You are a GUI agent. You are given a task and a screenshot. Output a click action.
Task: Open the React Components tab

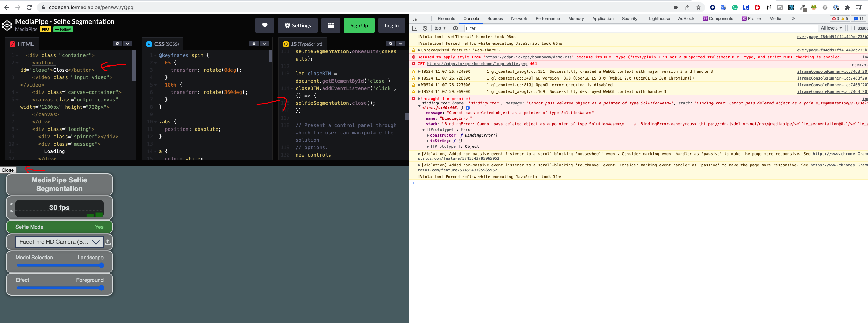[x=718, y=19]
